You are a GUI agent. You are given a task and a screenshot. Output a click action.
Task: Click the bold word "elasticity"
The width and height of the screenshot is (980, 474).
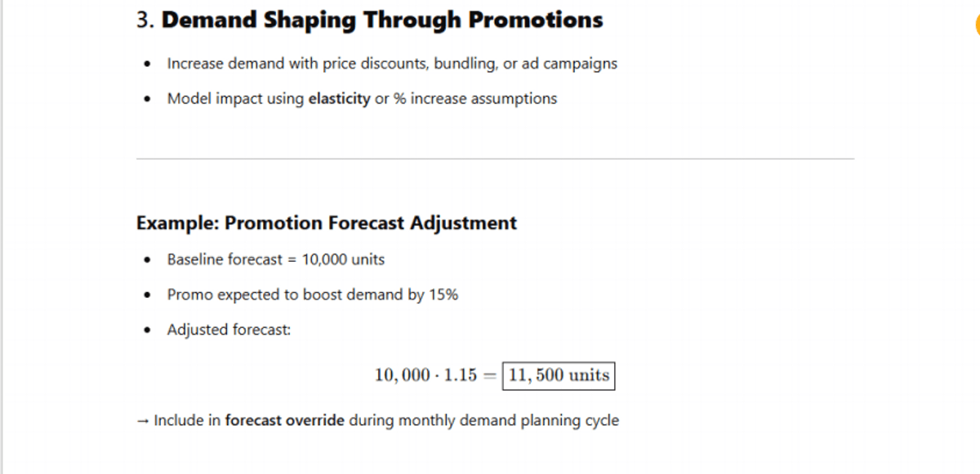pos(339,99)
